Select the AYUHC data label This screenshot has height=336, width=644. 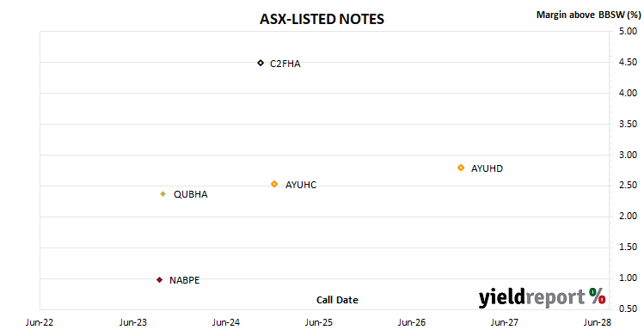301,185
